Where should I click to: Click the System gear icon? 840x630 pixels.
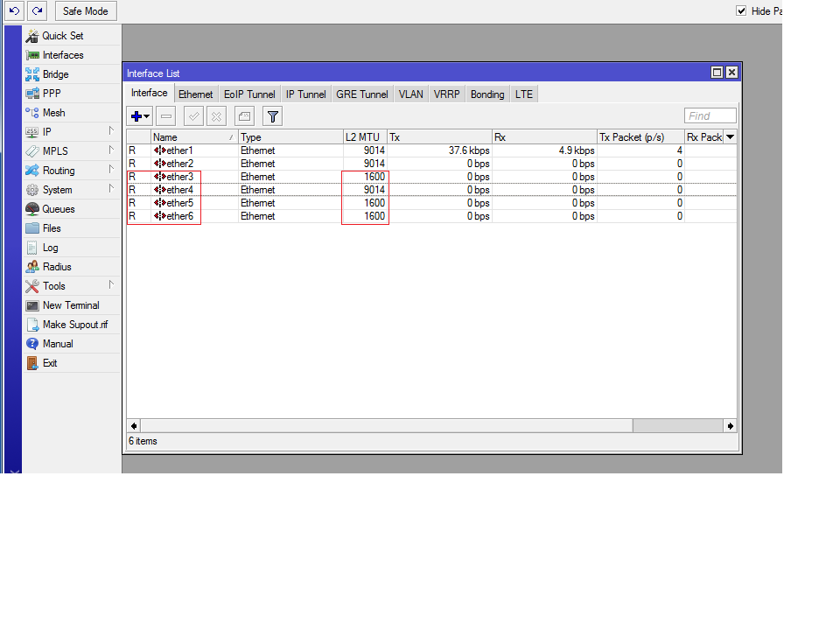point(32,190)
